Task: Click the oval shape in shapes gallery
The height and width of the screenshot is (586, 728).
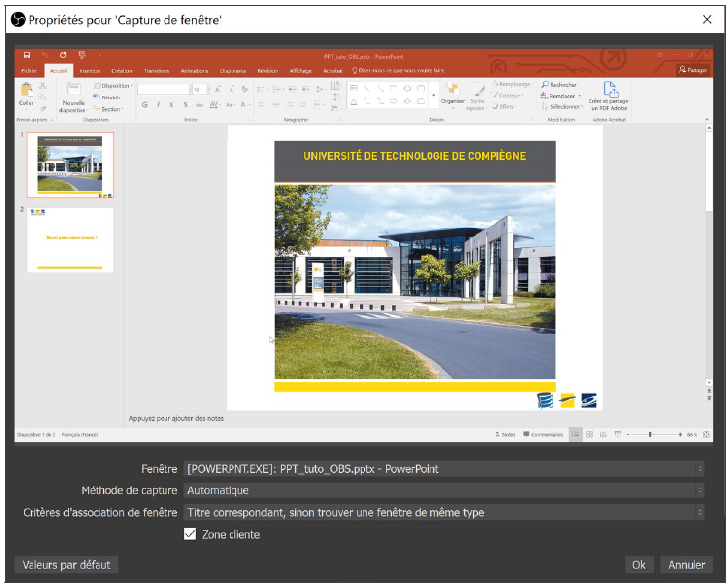Action: [407, 88]
